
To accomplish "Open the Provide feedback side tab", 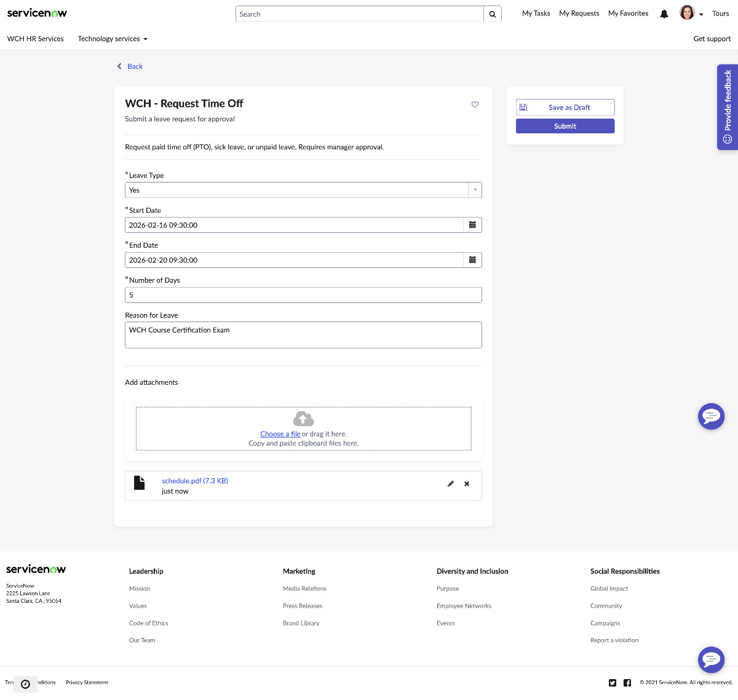I will click(x=728, y=107).
